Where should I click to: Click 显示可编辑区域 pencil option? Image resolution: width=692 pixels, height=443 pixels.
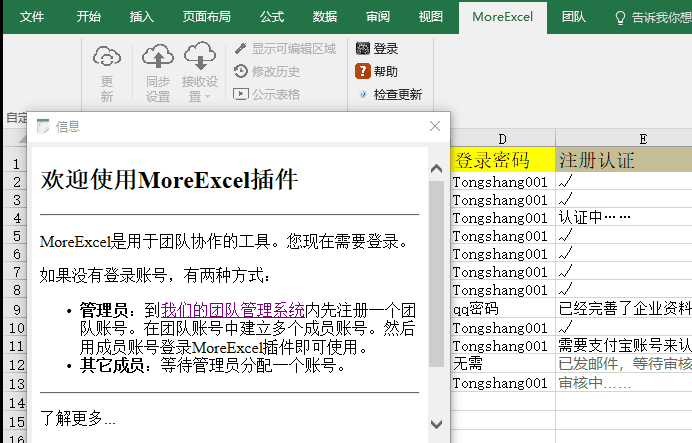[x=285, y=49]
